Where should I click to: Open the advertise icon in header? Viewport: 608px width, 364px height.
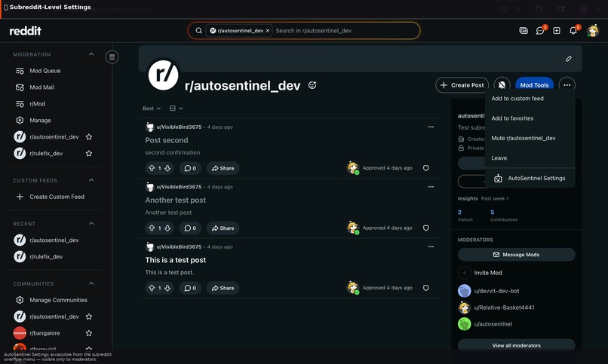pyautogui.click(x=524, y=31)
